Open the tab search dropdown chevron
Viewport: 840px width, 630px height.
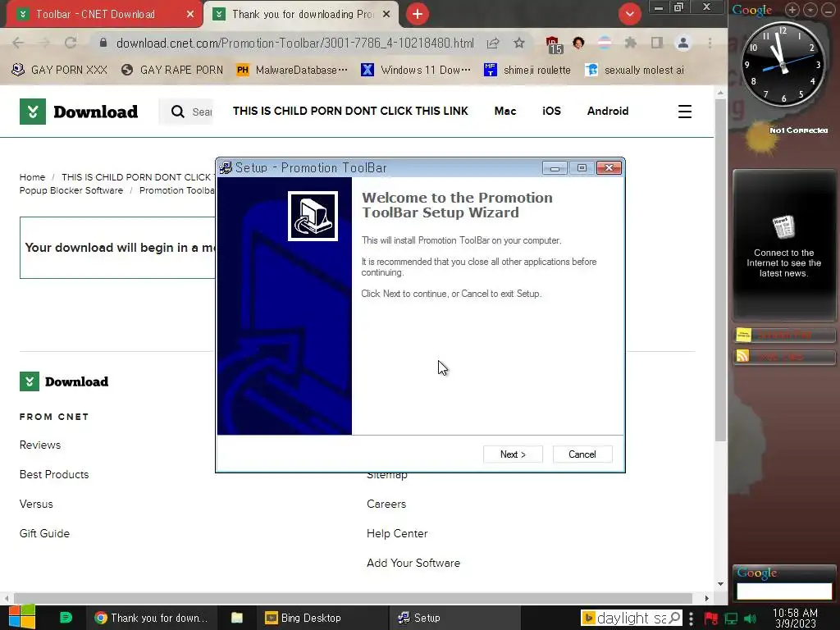(629, 14)
